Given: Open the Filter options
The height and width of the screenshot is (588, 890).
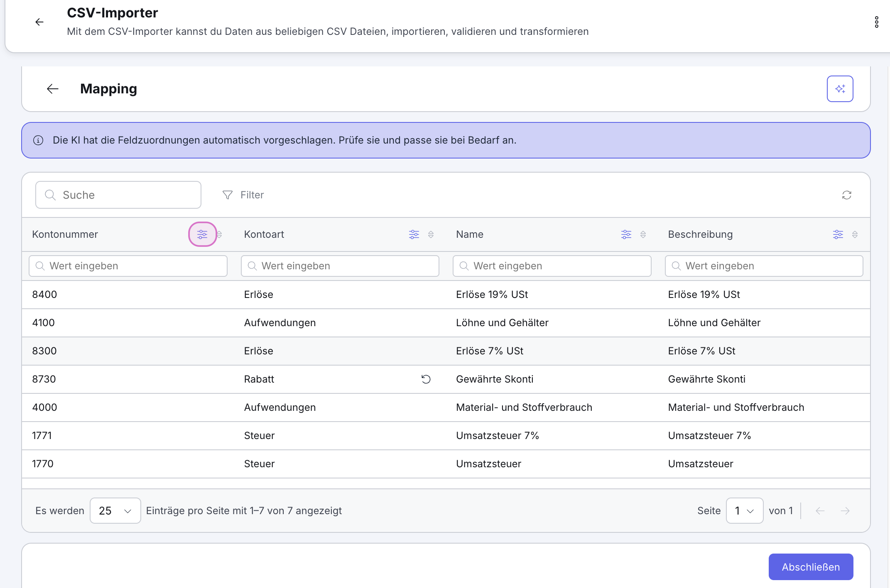Looking at the screenshot, I should coord(243,195).
